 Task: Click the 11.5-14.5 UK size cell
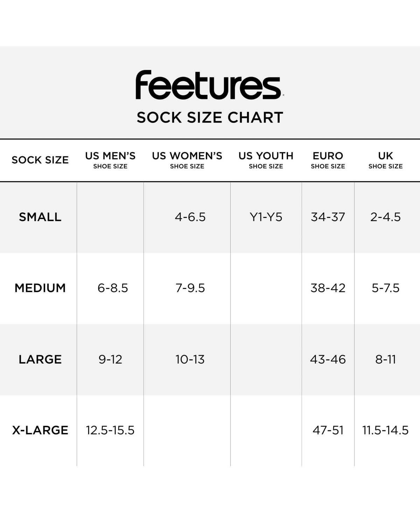pos(385,430)
